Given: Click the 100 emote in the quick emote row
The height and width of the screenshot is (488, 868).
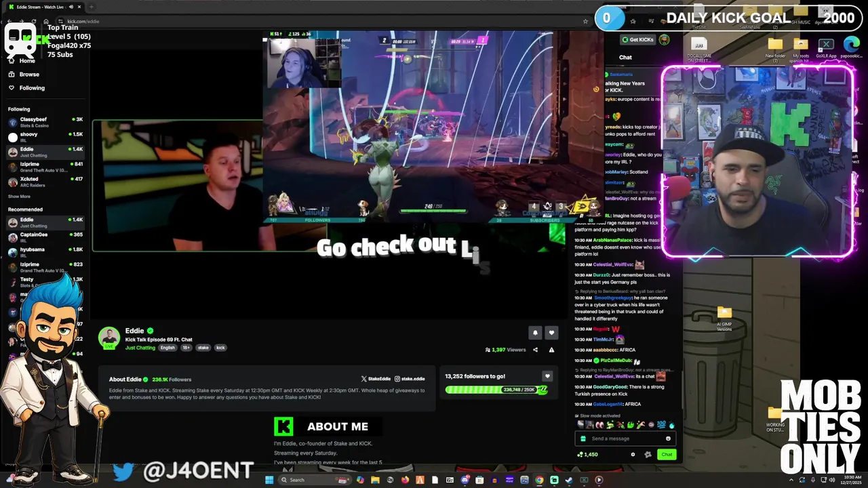Looking at the screenshot, I should [x=661, y=425].
